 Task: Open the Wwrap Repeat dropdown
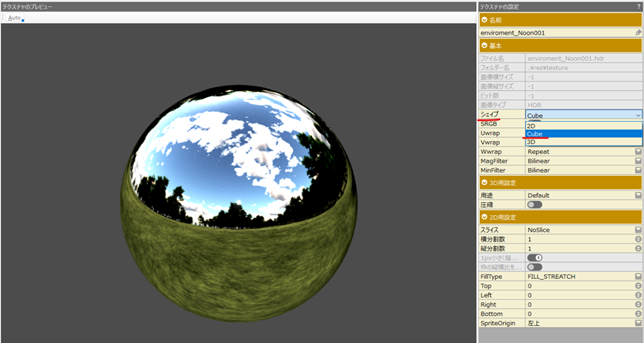(x=638, y=152)
